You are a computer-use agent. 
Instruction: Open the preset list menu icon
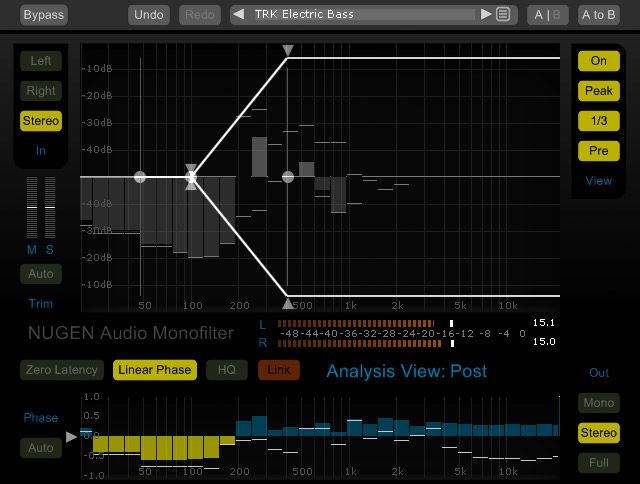[503, 14]
